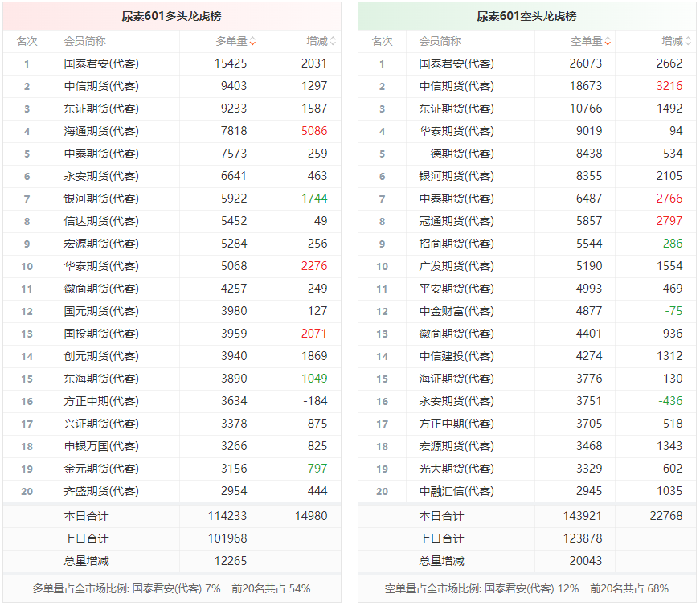This screenshot has height=606, width=700.
Task: Select 中金财富(代客) row
Action: click(526, 311)
